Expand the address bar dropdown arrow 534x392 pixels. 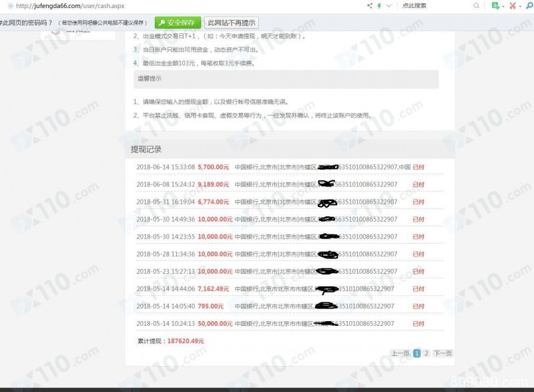tap(388, 6)
